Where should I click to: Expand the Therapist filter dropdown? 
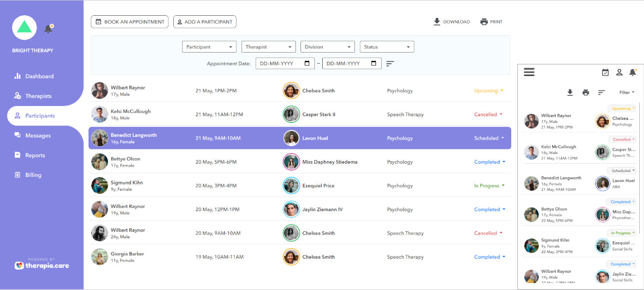268,47
